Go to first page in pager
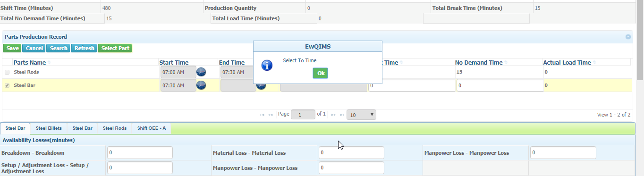Viewport: 644px width, 176px height. pos(263,115)
